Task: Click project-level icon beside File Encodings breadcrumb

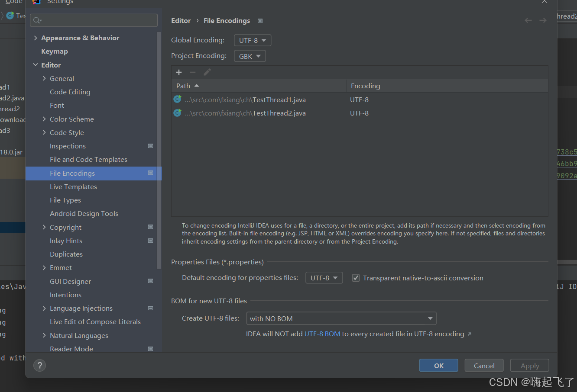Action: click(260, 21)
